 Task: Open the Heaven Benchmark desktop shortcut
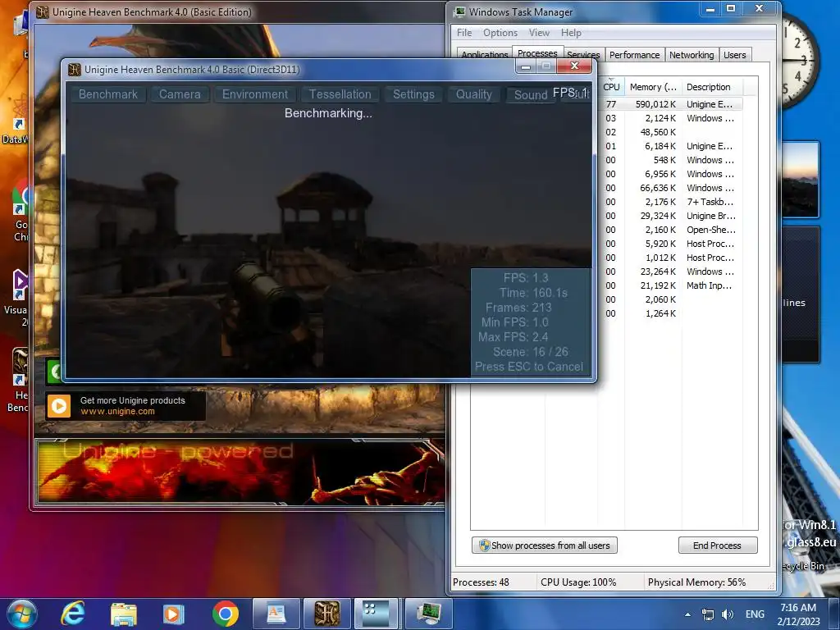[18, 381]
